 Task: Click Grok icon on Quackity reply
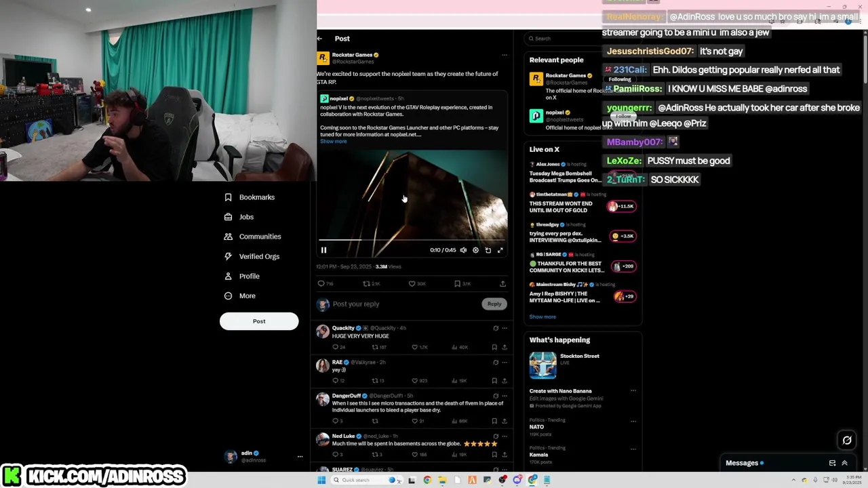tap(495, 328)
